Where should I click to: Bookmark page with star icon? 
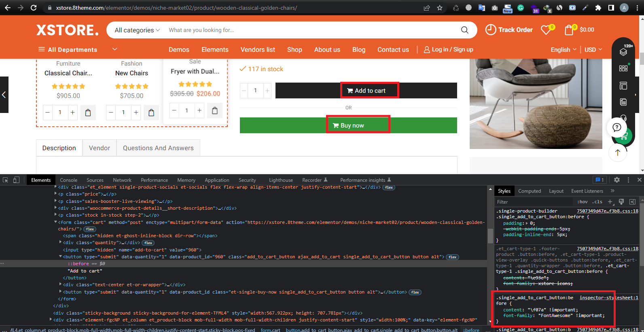tap(440, 8)
